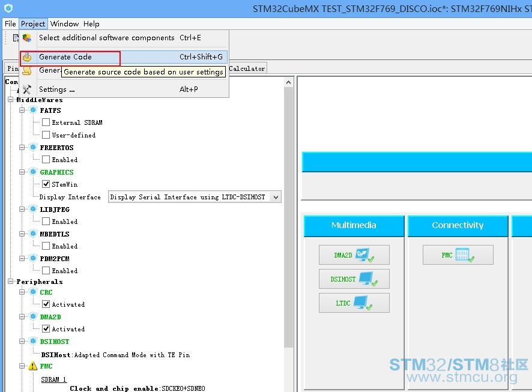532x392 pixels.
Task: Click the FMC warning triangle icon
Action: (33, 366)
